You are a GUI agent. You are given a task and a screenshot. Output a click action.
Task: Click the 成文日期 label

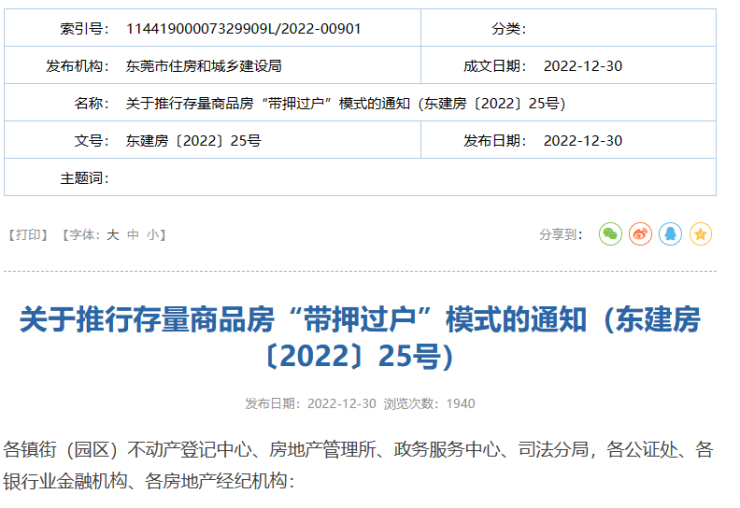[494, 66]
